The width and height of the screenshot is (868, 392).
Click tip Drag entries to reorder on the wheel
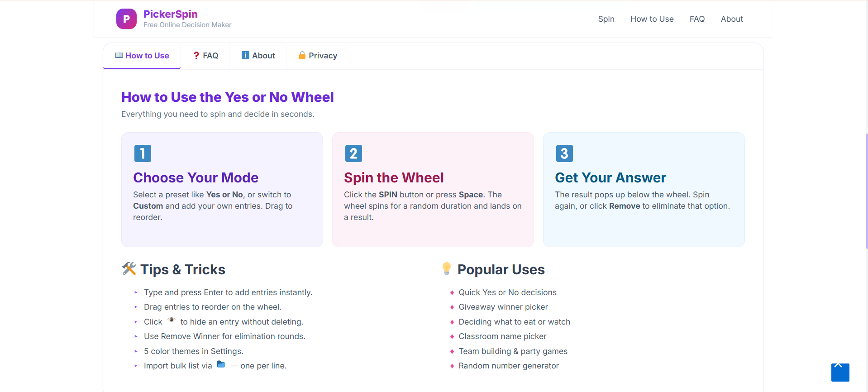(x=213, y=307)
